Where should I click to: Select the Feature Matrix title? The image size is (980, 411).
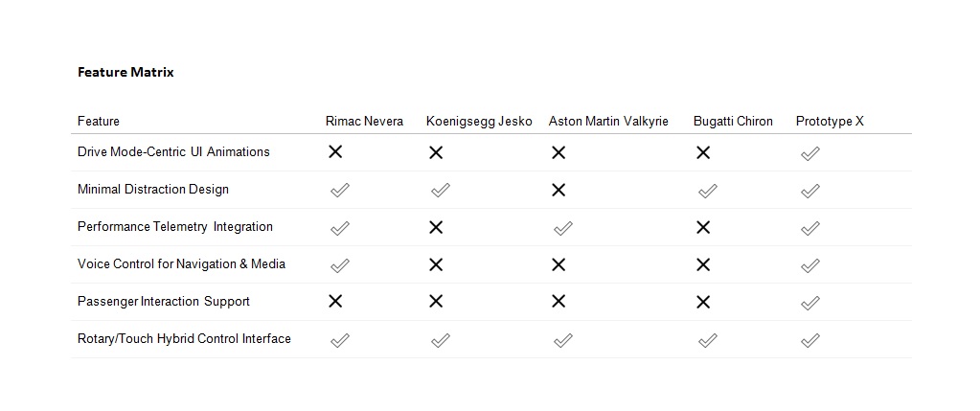[x=125, y=72]
